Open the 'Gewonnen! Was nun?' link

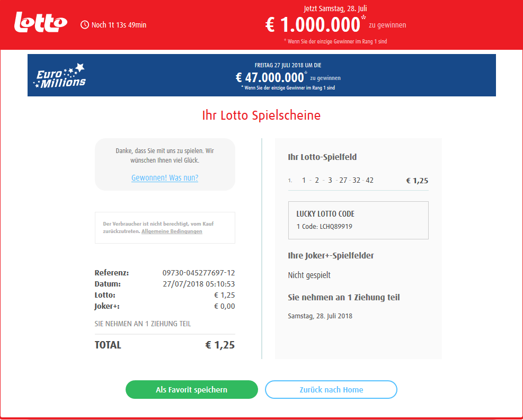(165, 177)
